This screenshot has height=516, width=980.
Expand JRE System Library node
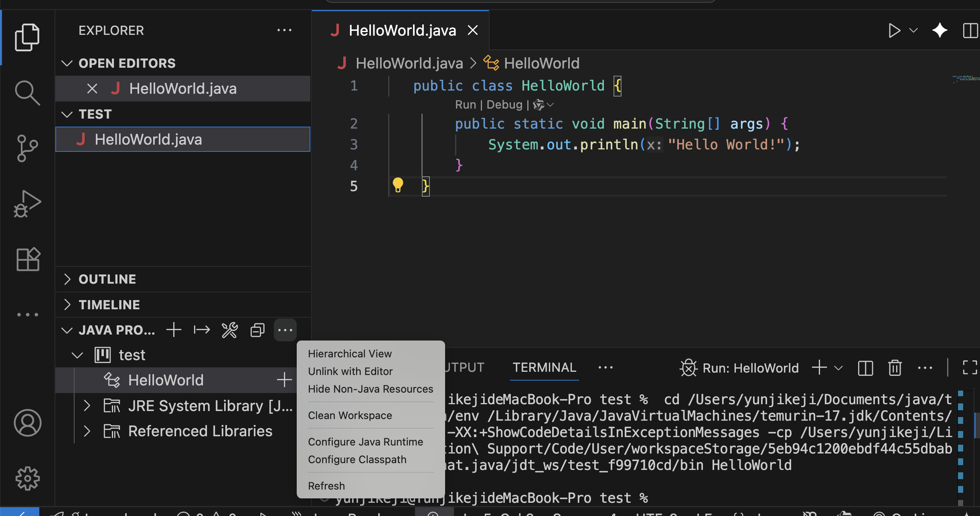(87, 406)
